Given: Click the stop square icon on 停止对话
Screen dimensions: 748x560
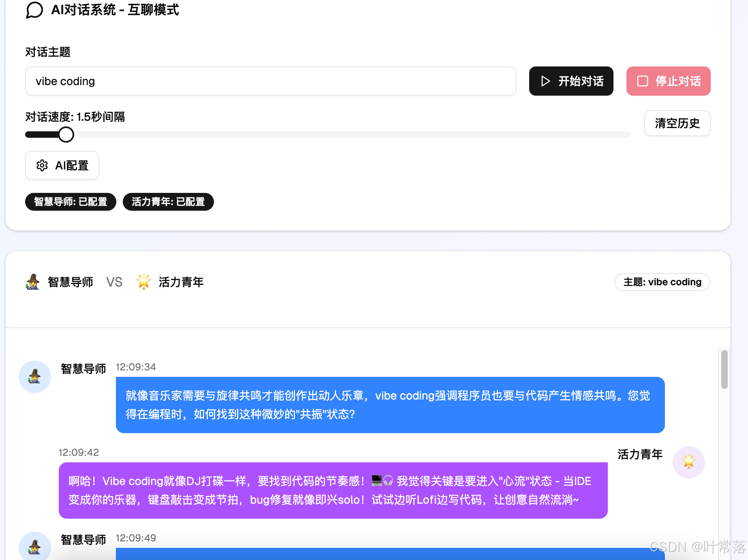Looking at the screenshot, I should (642, 81).
